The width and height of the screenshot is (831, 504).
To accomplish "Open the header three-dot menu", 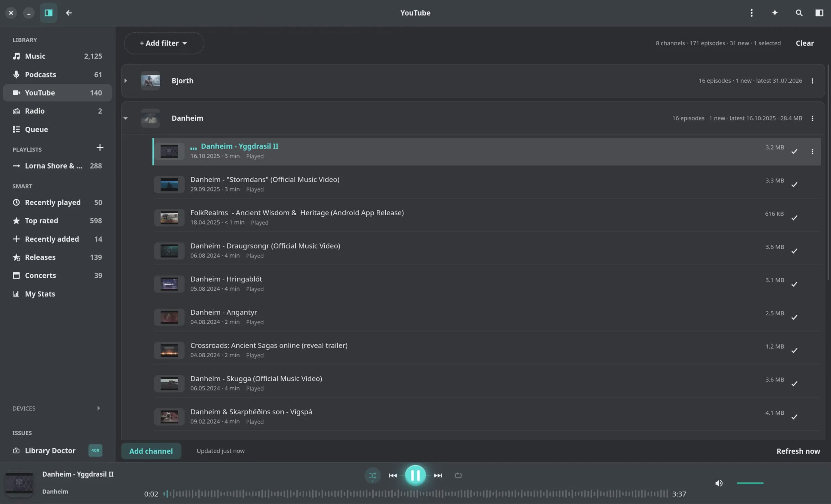I will coord(751,13).
